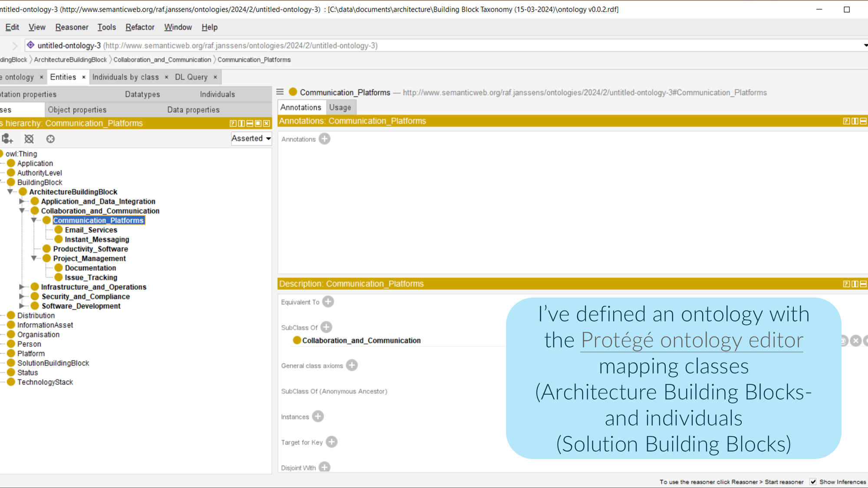Viewport: 868px width, 488px height.
Task: Expand the Infrastructure_and_Operations node
Action: point(22,287)
